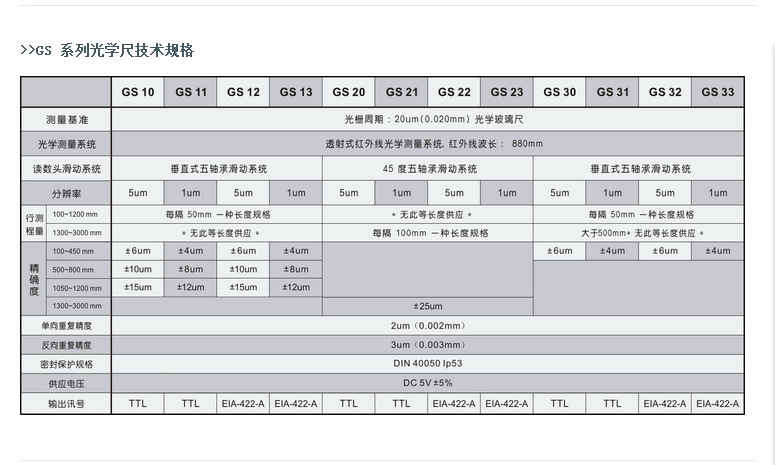The height and width of the screenshot is (465, 775).
Task: Select the 'GS 10' column header
Action: (x=138, y=92)
